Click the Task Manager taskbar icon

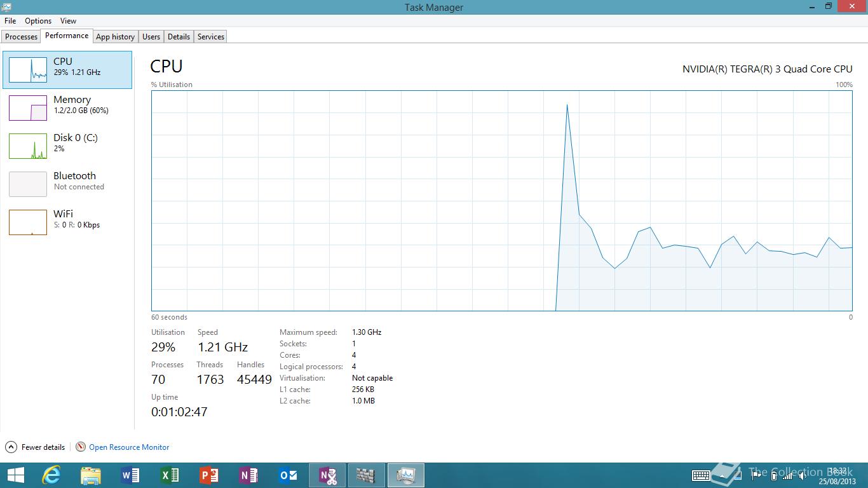405,475
